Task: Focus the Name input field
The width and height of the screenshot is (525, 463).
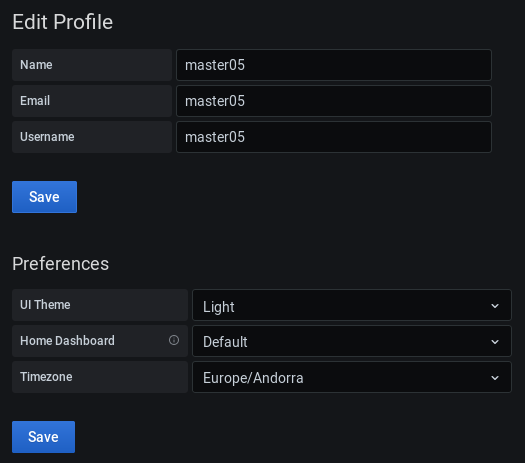Action: tap(334, 65)
